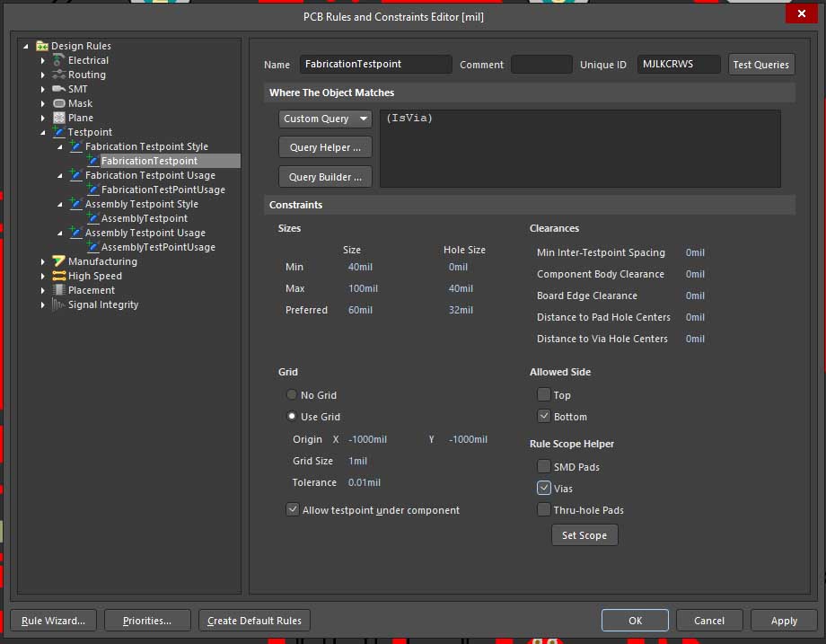Click the High Speed category icon
Viewport: 826px width, 644px height.
[59, 276]
